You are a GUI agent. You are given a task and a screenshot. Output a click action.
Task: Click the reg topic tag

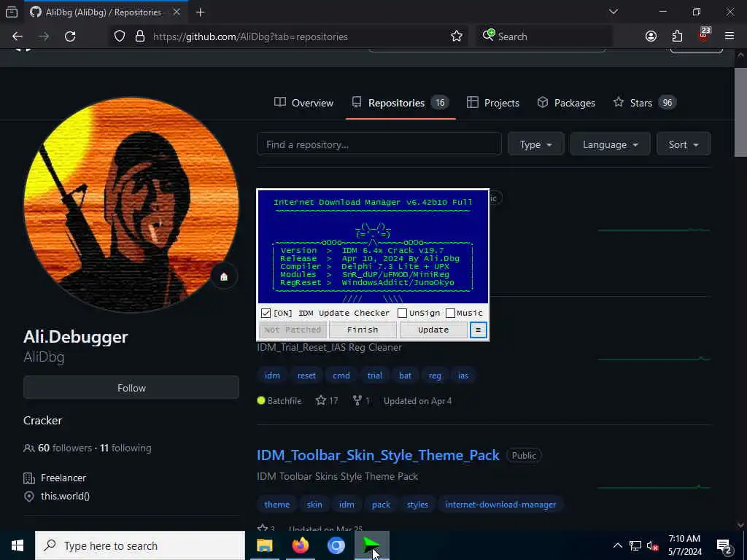coord(435,376)
